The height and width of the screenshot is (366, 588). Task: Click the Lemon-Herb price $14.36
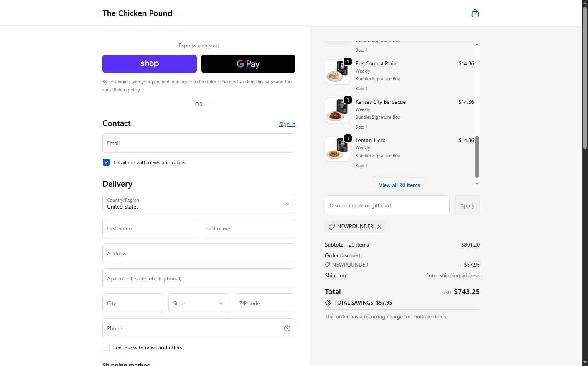[466, 140]
